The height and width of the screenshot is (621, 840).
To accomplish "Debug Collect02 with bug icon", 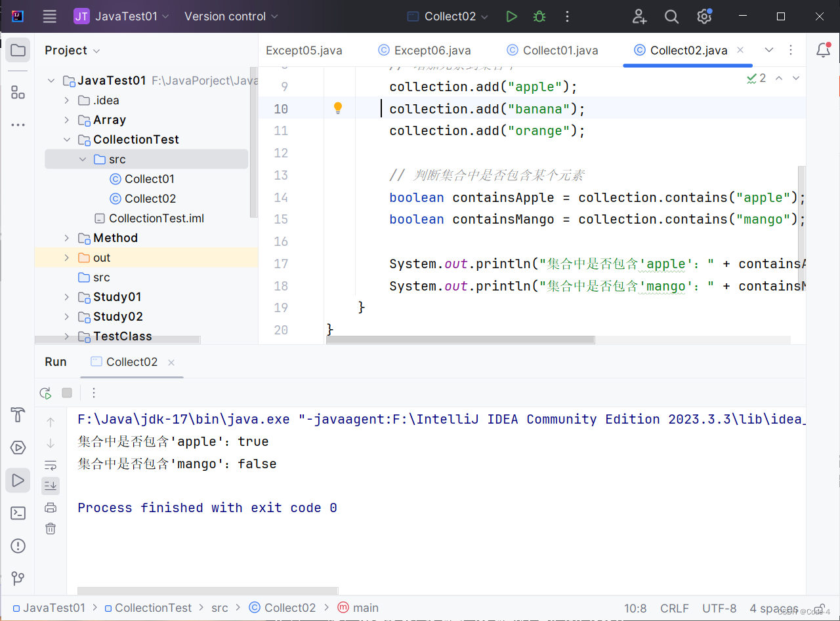I will coord(539,16).
